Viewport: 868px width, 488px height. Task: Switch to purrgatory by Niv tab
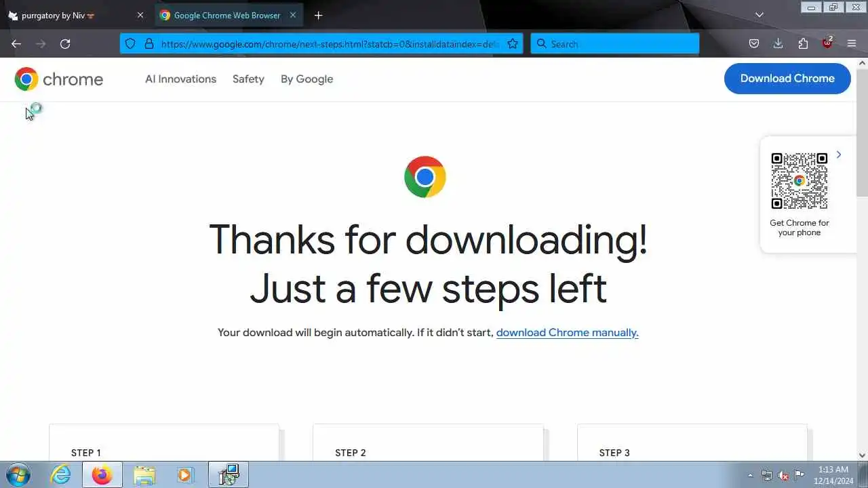coord(76,15)
